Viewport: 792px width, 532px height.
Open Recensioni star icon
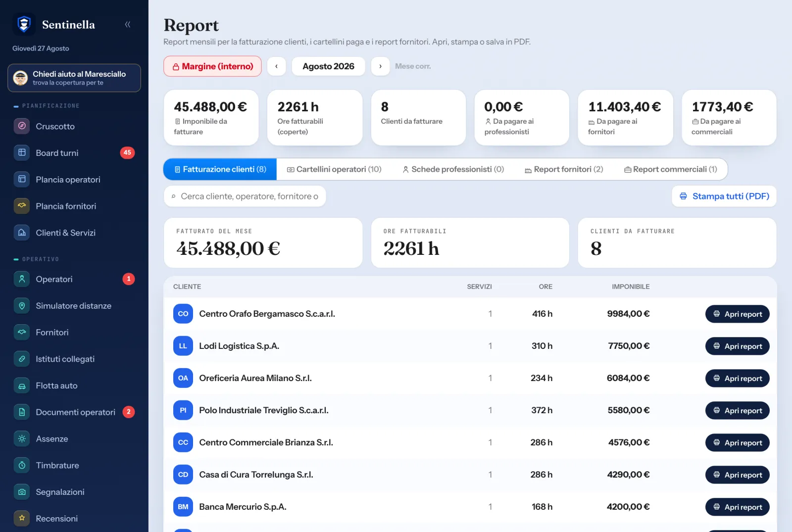pos(22,518)
